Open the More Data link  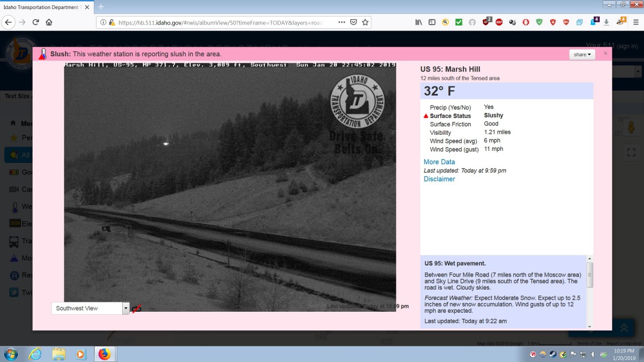pos(439,162)
